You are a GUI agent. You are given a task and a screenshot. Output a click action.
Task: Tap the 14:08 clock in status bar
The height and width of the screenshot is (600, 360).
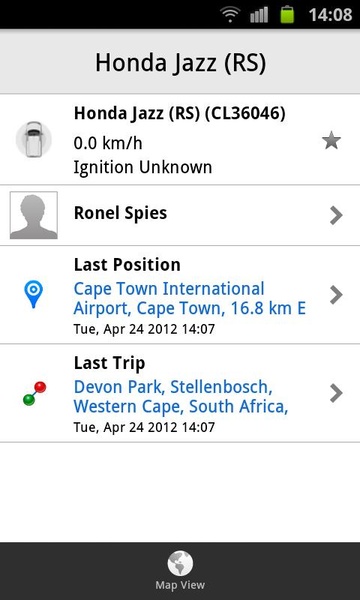330,15
